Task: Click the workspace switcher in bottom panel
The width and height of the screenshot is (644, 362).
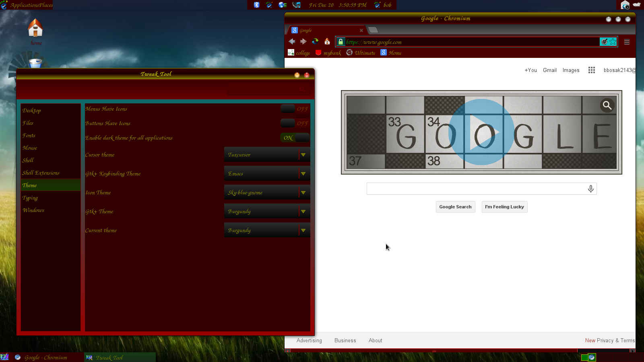Action: (x=588, y=357)
